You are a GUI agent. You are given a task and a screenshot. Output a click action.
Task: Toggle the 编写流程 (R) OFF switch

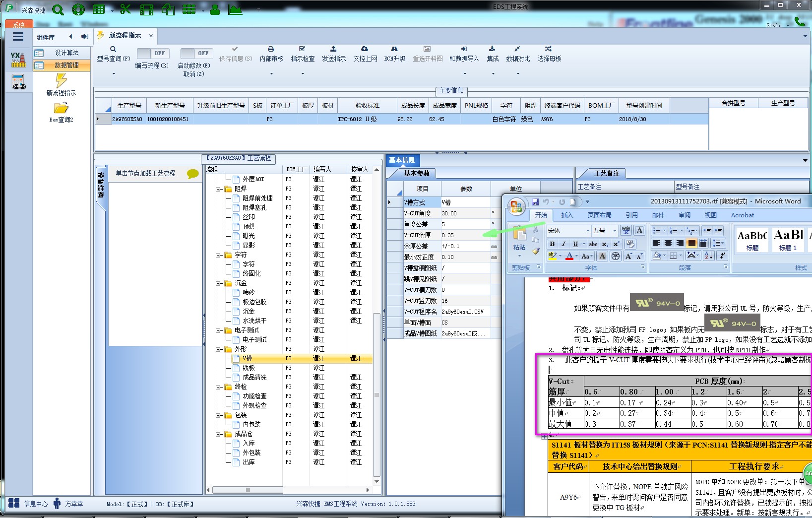point(153,53)
